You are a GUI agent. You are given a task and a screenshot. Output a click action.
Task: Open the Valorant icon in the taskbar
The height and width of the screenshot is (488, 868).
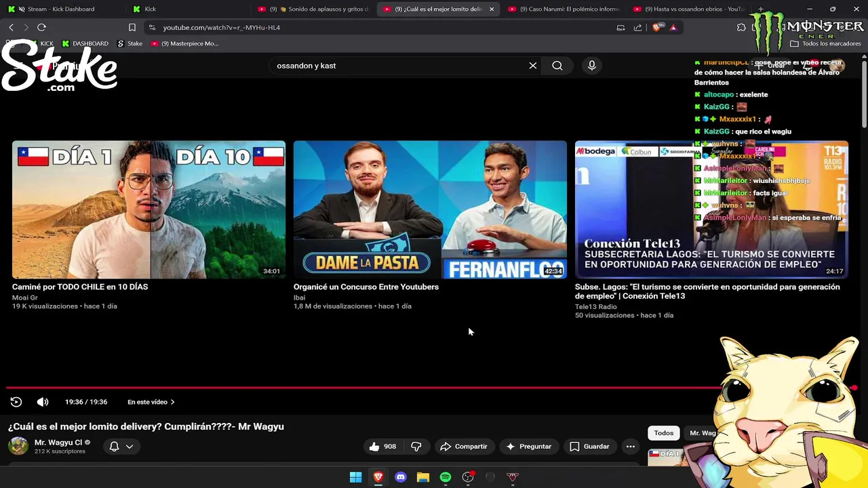[x=513, y=477]
